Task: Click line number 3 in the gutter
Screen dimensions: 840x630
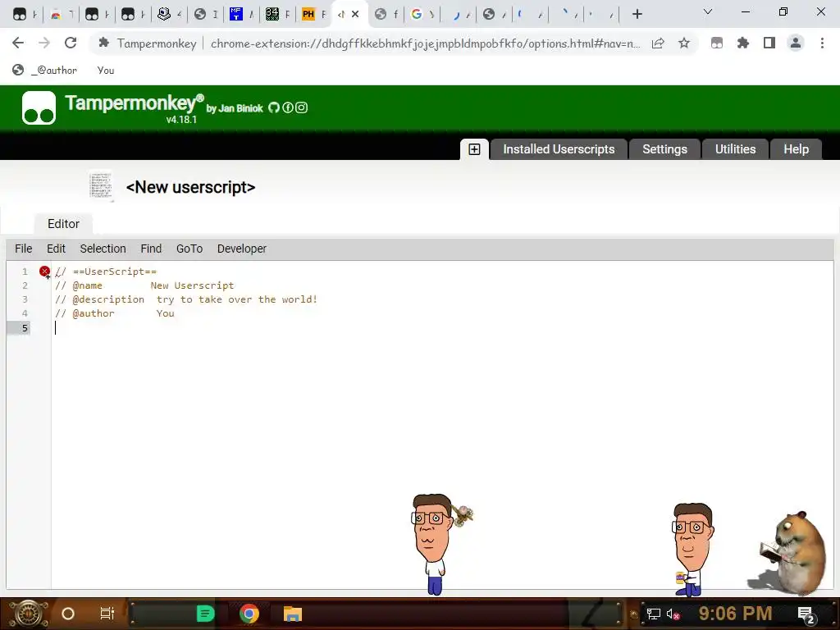Action: 25,299
